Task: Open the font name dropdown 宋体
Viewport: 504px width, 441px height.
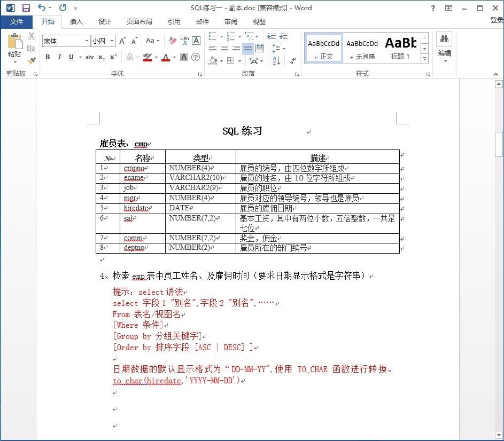Action: (87, 41)
